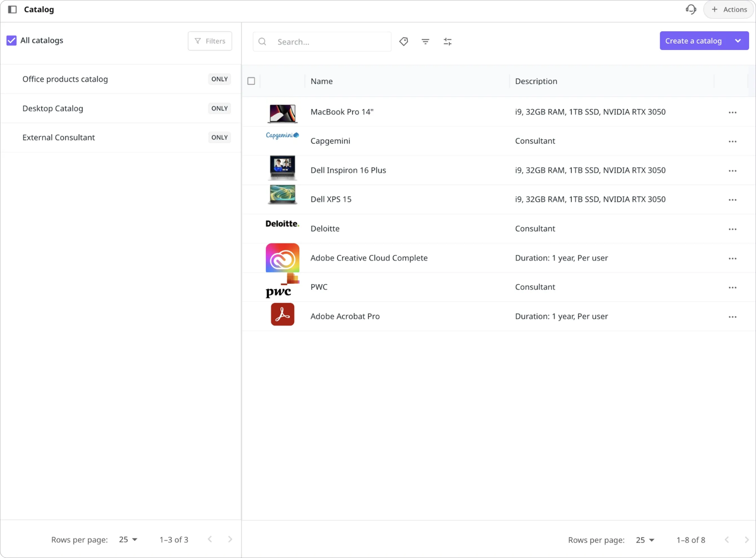The image size is (756, 558).
Task: Check the select-all table header checkbox
Action: pyautogui.click(x=251, y=81)
